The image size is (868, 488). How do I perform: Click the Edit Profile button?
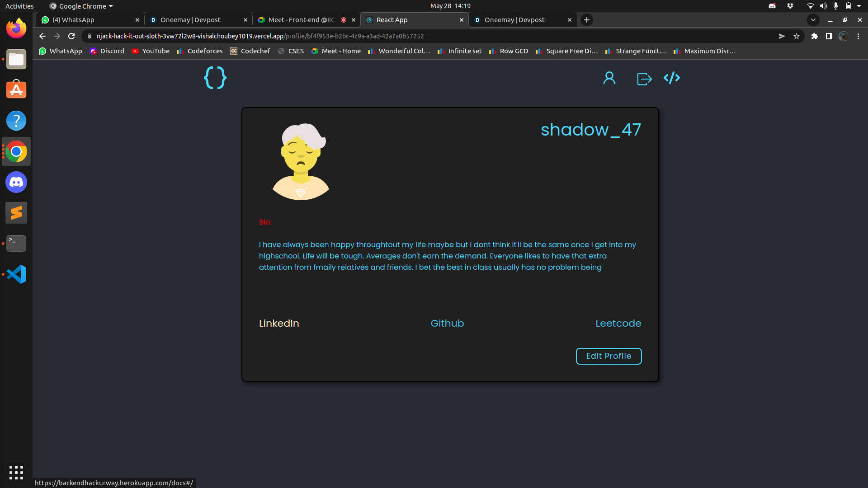coord(609,356)
